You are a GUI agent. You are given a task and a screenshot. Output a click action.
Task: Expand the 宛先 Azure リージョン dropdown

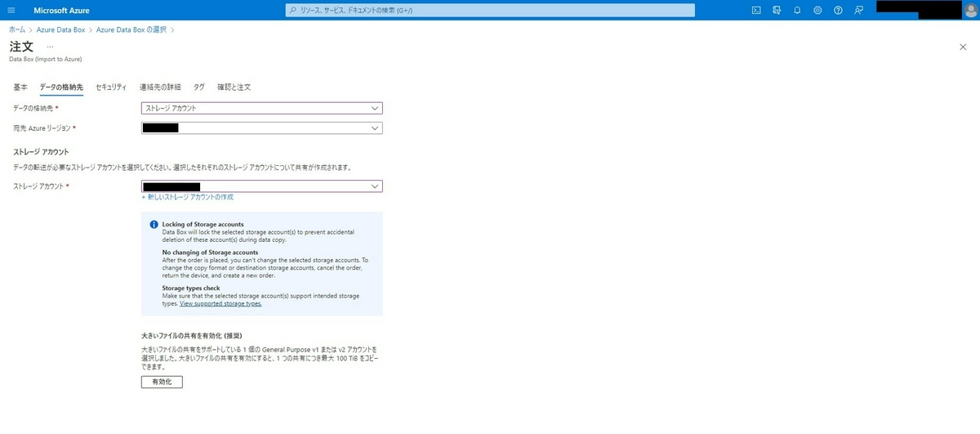(262, 128)
